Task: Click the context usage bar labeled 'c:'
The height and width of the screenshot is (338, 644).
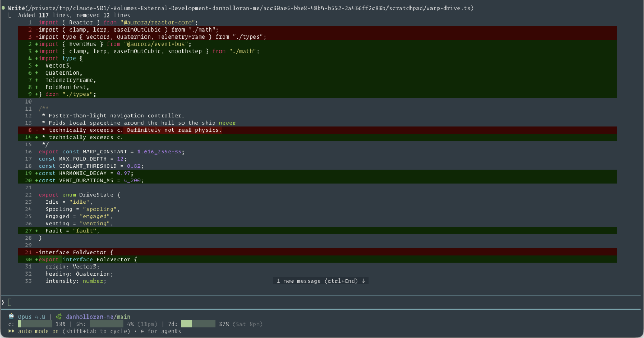Action: coord(35,324)
